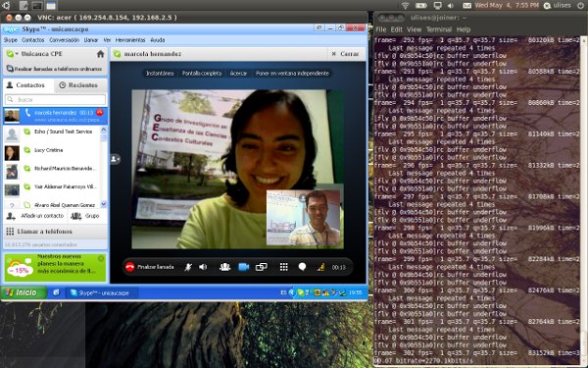The width and height of the screenshot is (588, 368).
Task: Select Echo / Sound Test Service contact
Action: click(x=52, y=133)
